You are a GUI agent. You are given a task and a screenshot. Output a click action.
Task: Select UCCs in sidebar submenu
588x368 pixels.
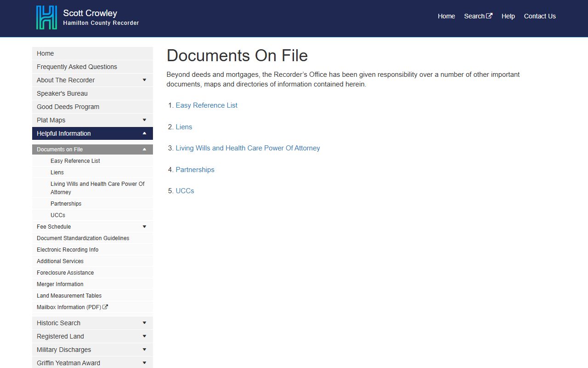pos(92,215)
